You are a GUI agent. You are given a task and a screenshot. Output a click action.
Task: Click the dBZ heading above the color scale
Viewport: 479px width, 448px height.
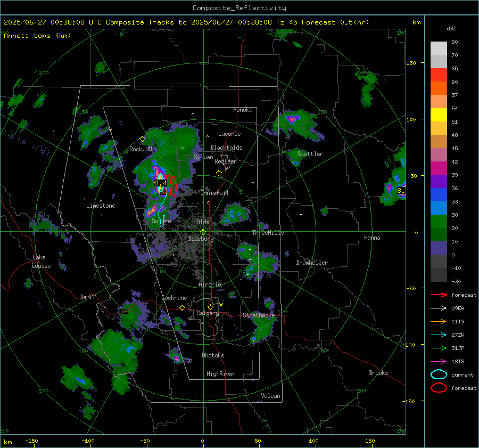pos(451,28)
